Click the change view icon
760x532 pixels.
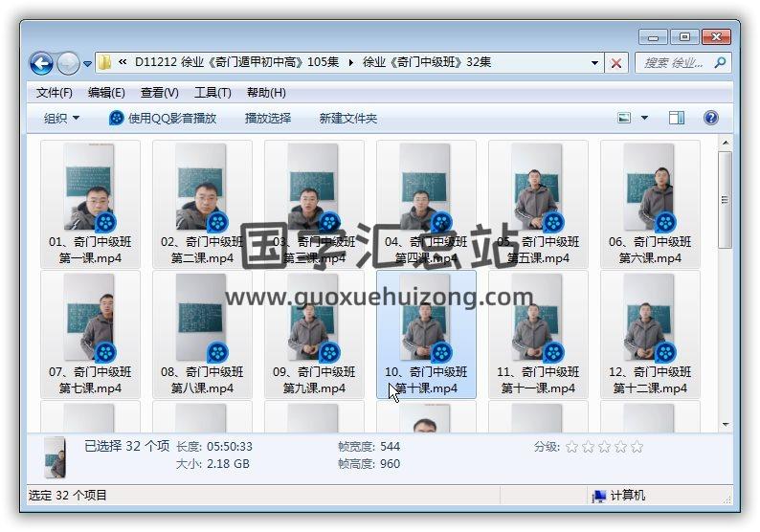click(625, 118)
